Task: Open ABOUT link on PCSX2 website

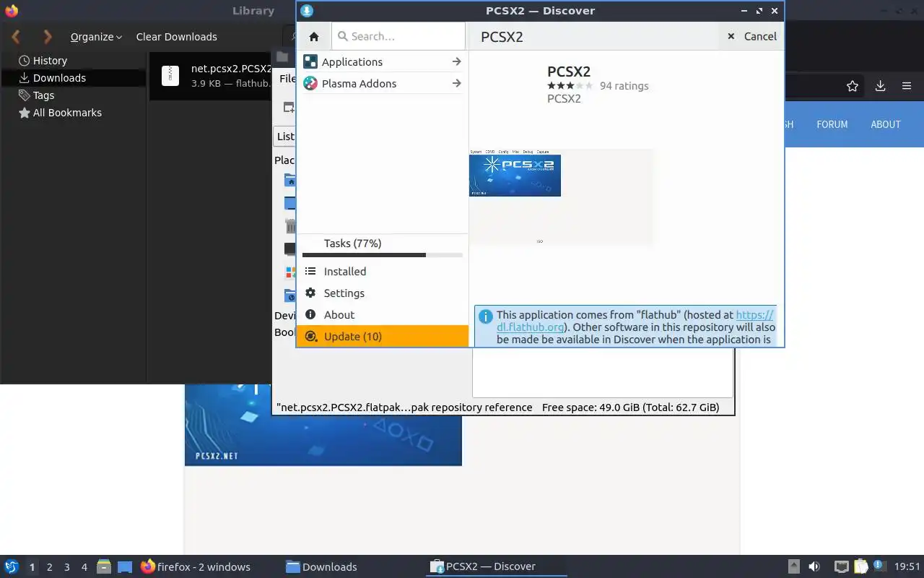Action: click(x=886, y=124)
